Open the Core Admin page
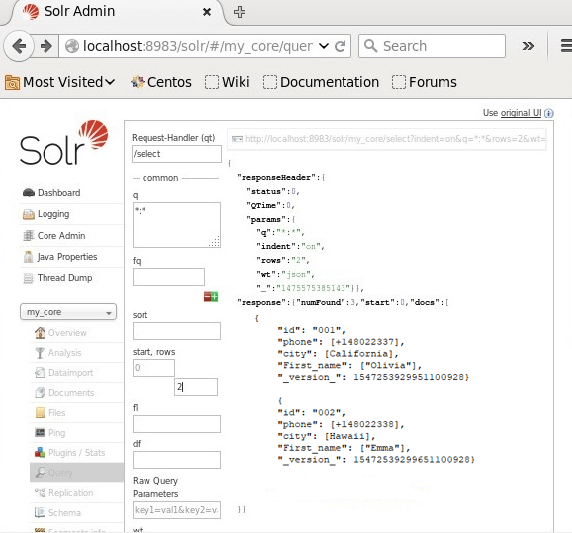Image resolution: width=572 pixels, height=533 pixels. point(62,236)
